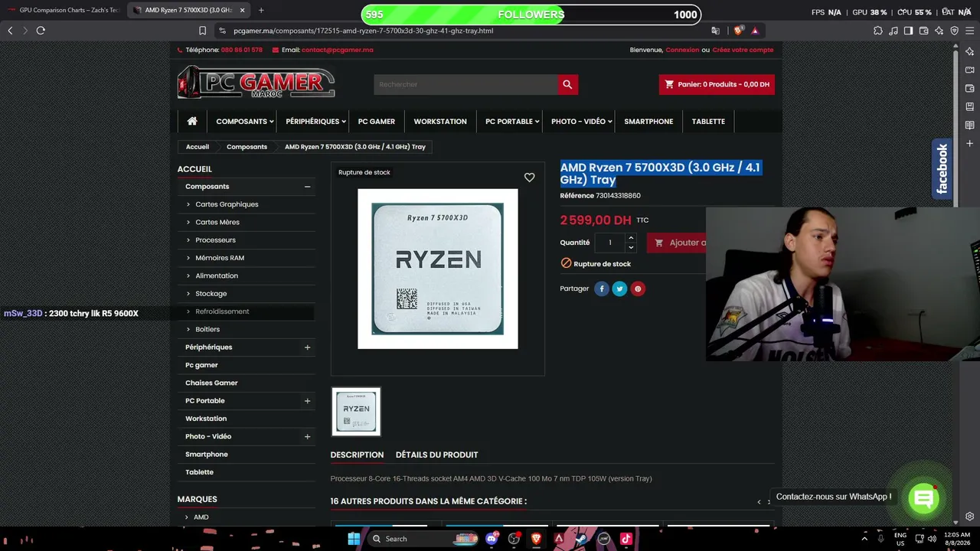Viewport: 980px width, 551px height.
Task: Click the home icon in the site navbar
Action: (192, 121)
